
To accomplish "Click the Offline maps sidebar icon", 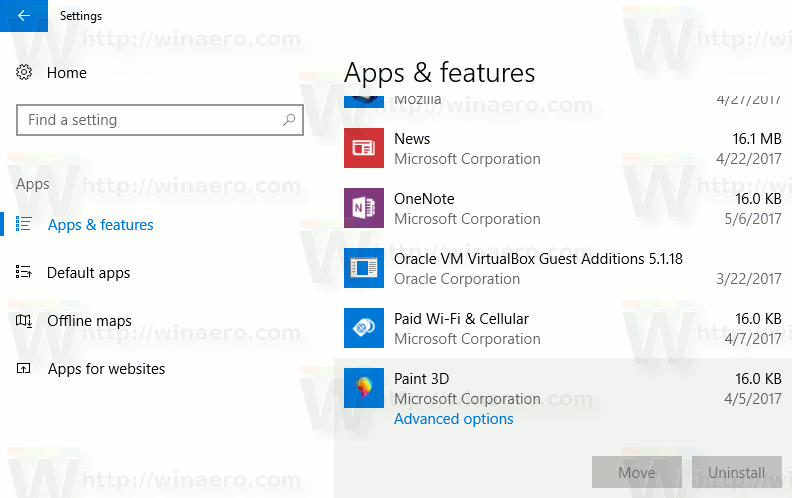I will [x=24, y=320].
